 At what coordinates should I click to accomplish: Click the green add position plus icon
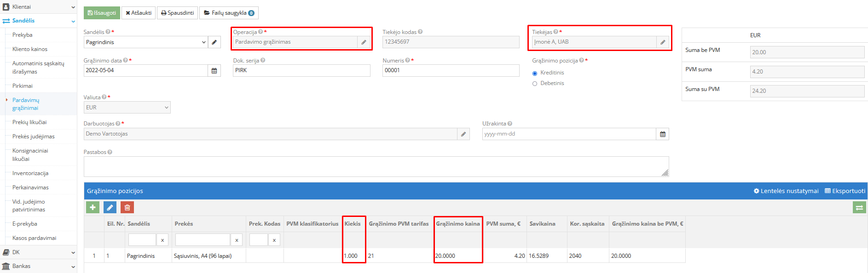[93, 208]
